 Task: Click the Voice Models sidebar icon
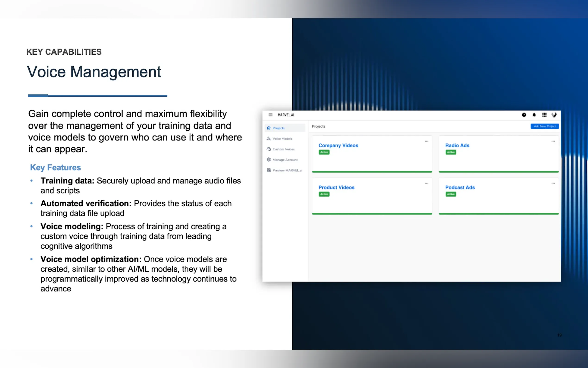click(269, 139)
